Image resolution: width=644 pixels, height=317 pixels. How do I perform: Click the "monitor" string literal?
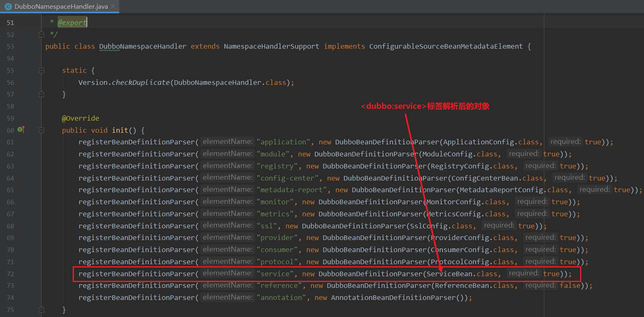[x=275, y=202]
